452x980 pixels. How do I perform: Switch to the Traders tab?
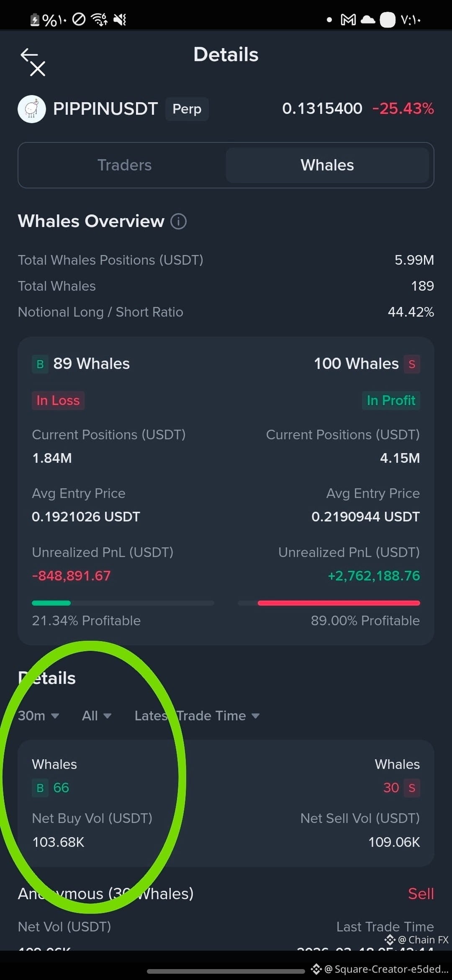coord(124,165)
